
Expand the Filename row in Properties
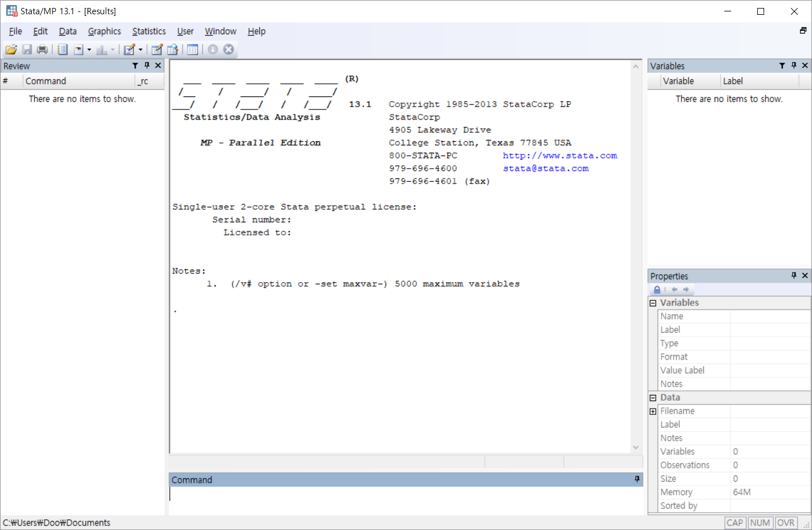[653, 411]
